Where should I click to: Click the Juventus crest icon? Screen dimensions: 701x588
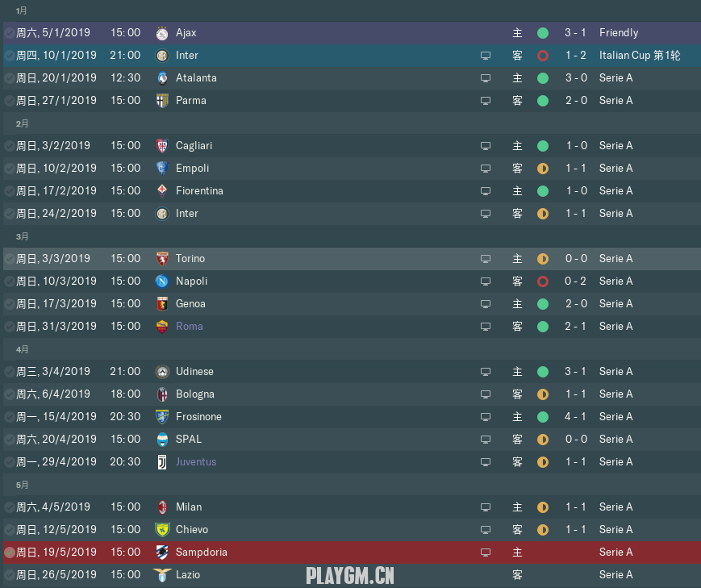coord(162,462)
